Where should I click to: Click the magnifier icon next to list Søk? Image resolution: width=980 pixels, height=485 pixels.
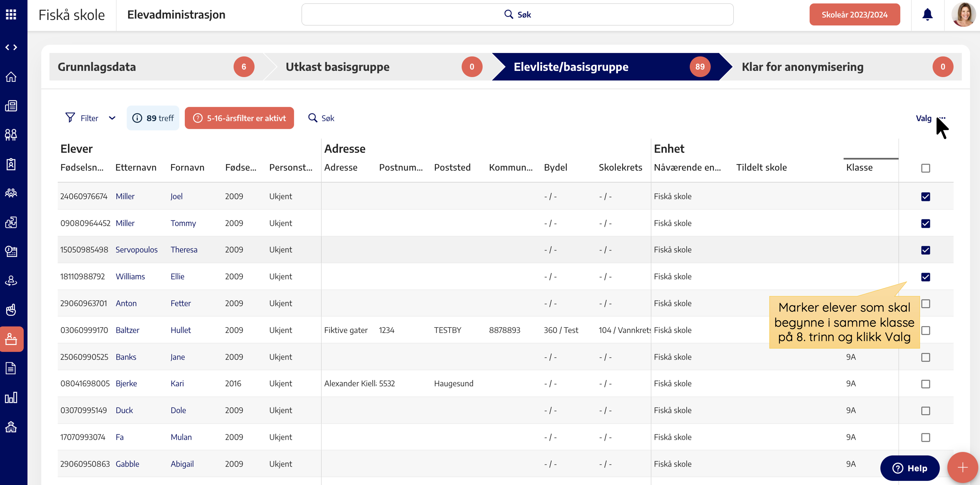tap(312, 118)
